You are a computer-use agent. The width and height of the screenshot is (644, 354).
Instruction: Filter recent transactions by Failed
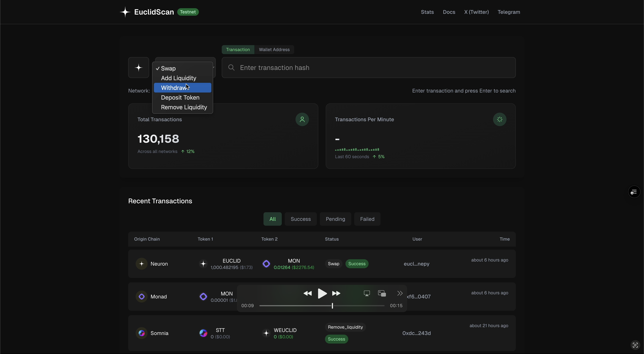tap(367, 219)
